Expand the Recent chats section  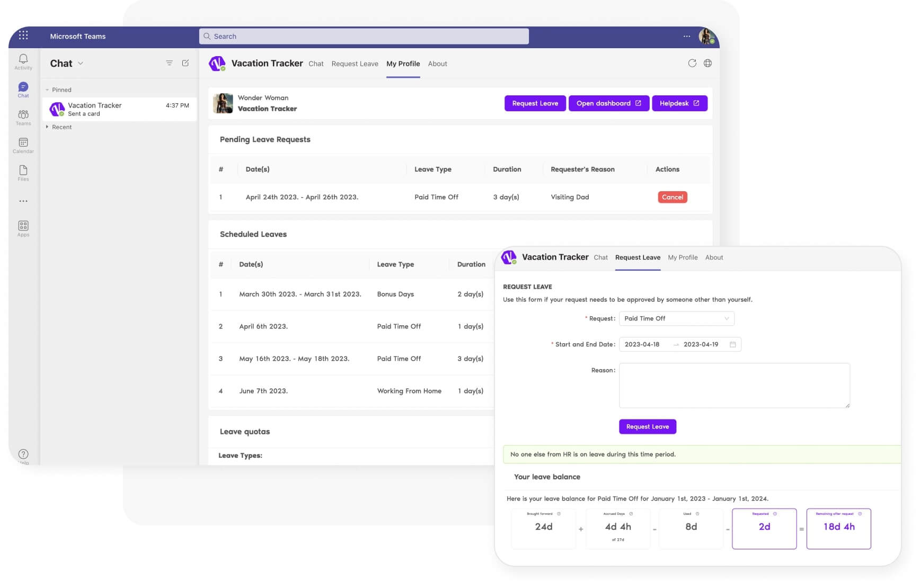click(x=47, y=127)
